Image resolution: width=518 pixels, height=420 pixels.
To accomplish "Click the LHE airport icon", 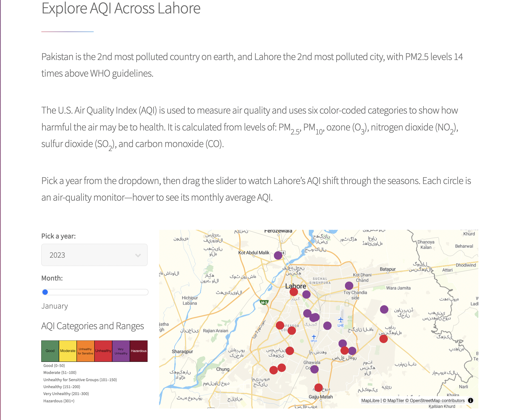I will [340, 320].
